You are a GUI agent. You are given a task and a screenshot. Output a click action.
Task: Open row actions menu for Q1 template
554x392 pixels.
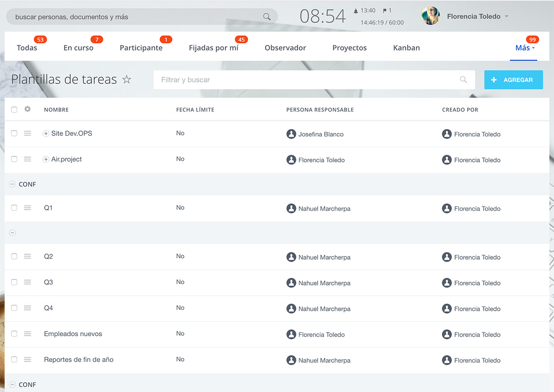tap(27, 208)
